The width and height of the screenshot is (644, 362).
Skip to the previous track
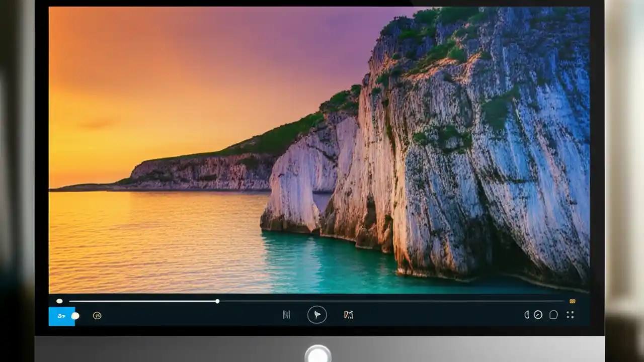click(x=286, y=315)
